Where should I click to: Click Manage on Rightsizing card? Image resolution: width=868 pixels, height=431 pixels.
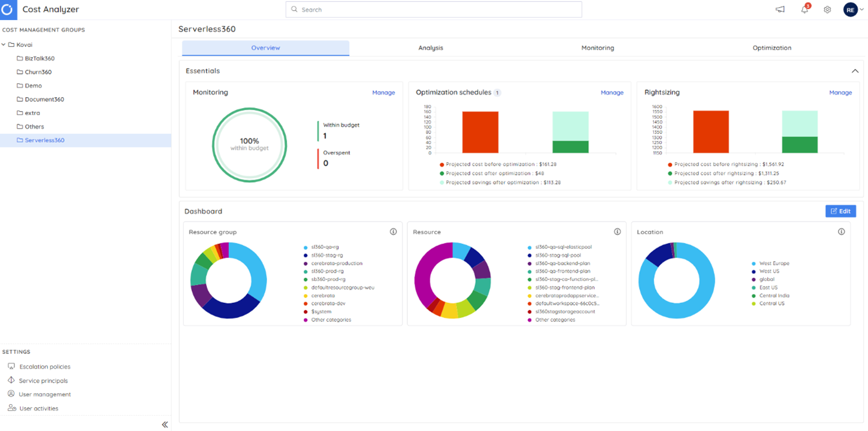coord(841,92)
